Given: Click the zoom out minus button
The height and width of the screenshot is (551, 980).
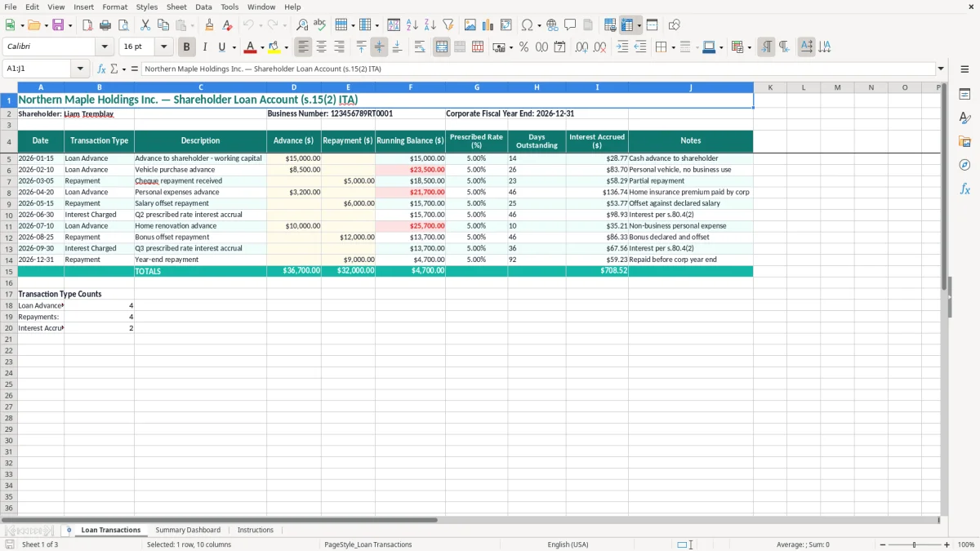Looking at the screenshot, I should point(883,544).
